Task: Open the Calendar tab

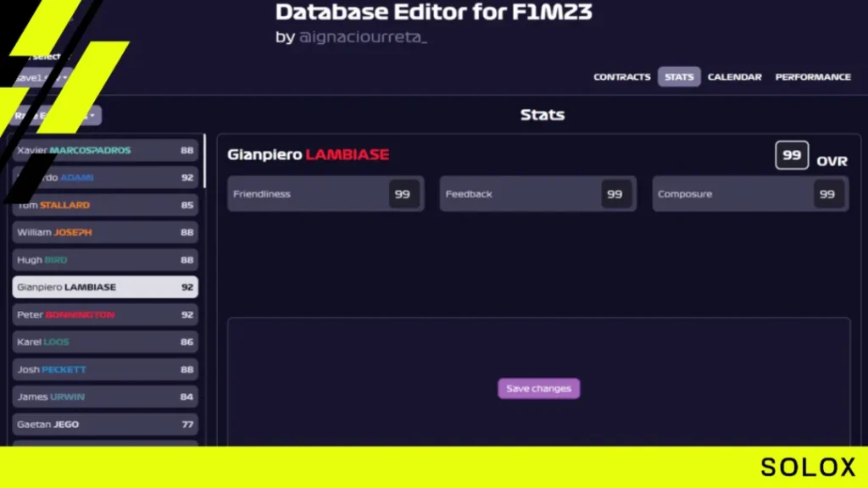Action: (734, 77)
